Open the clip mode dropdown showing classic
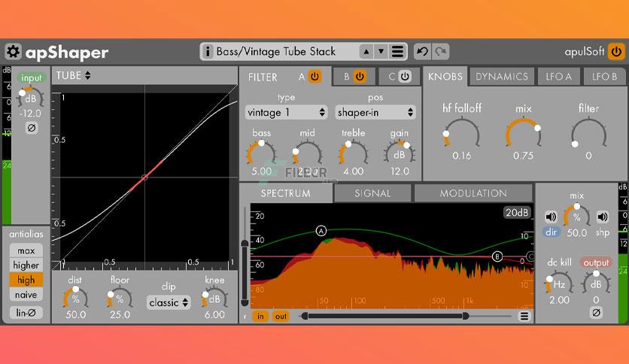The width and height of the screenshot is (629, 364). (169, 302)
